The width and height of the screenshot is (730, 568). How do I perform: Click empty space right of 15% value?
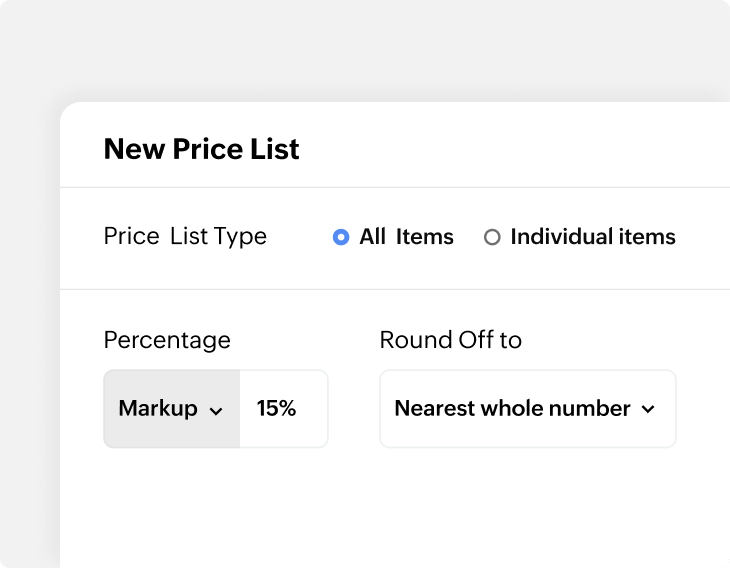click(x=312, y=409)
